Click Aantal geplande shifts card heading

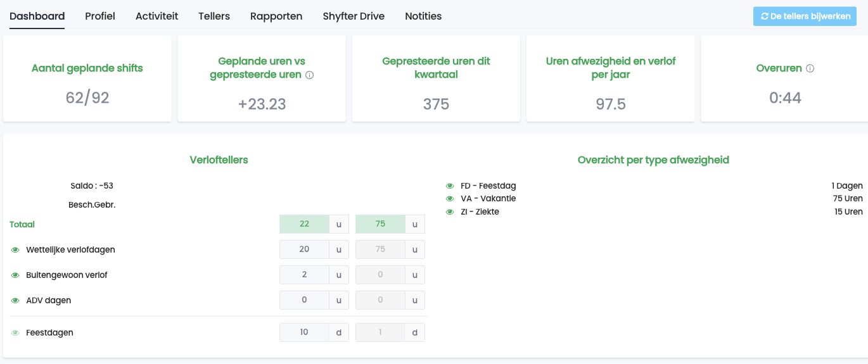tap(87, 68)
